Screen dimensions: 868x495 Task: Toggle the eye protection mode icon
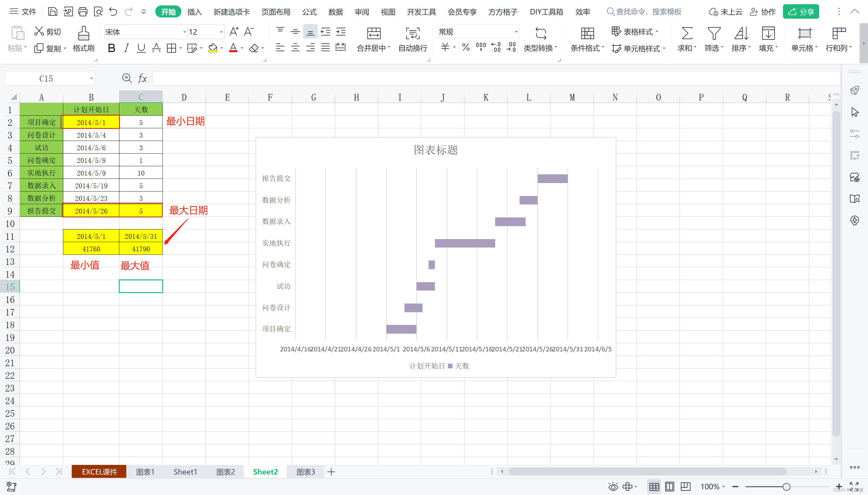tap(613, 487)
